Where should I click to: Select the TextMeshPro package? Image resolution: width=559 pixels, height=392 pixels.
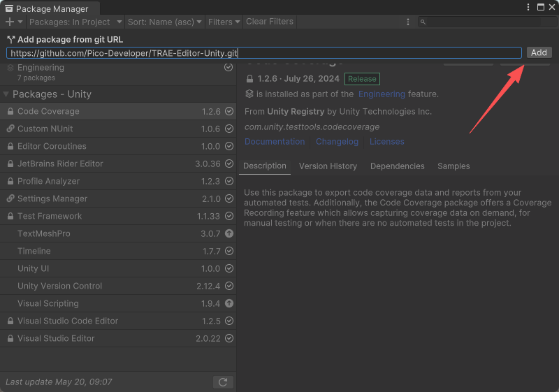118,233
